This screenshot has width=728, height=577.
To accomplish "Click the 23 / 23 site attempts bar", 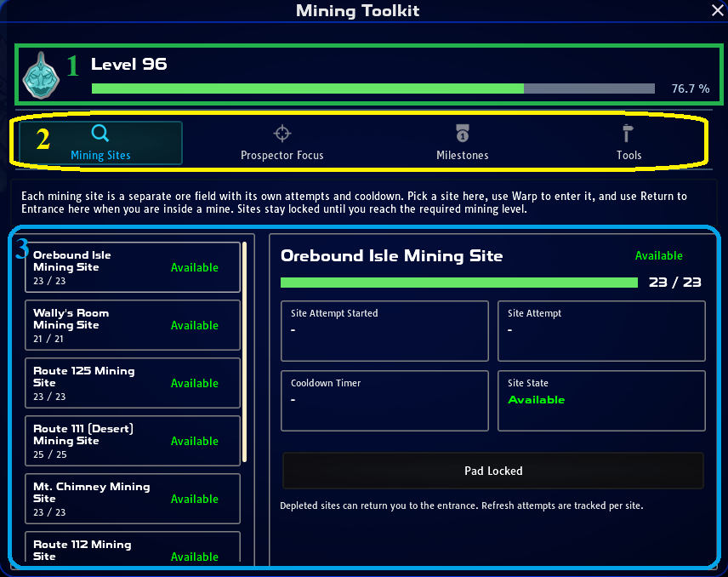I will pos(459,283).
